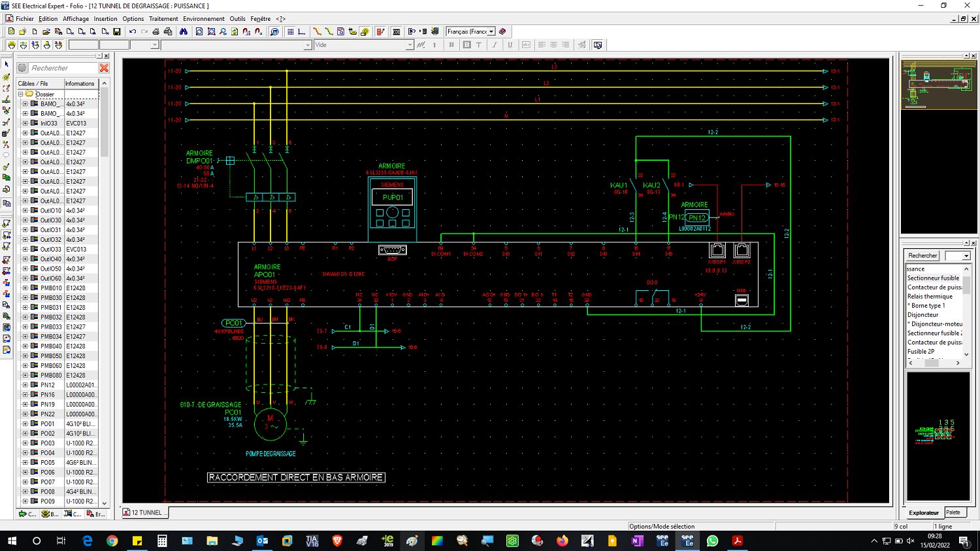Open File Explorer from taskbar

pyautogui.click(x=212, y=541)
